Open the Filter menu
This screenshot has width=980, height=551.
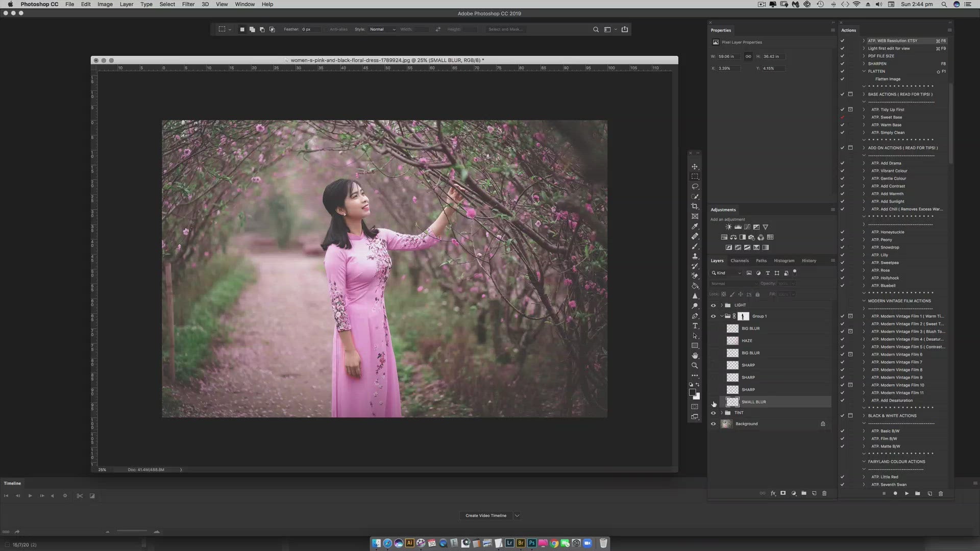188,4
